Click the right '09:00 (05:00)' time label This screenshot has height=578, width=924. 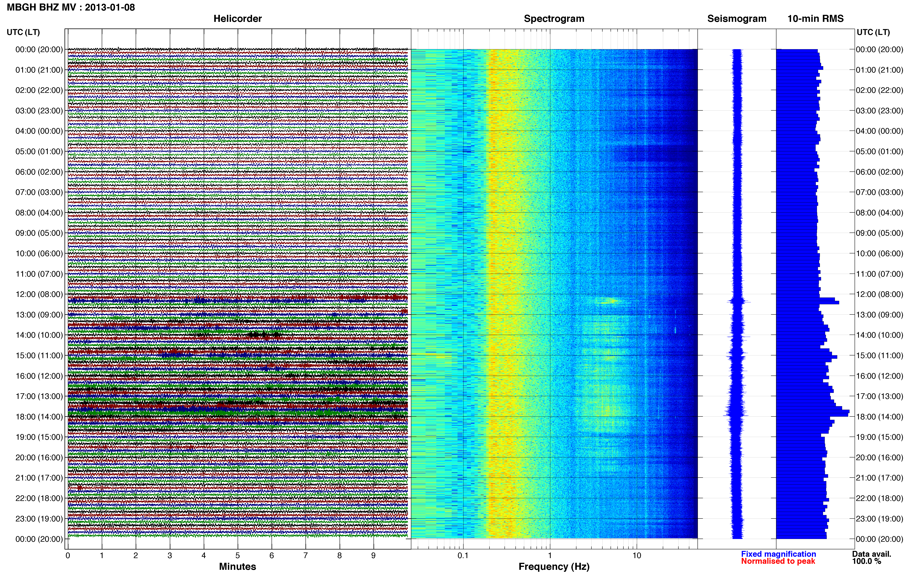(x=879, y=233)
